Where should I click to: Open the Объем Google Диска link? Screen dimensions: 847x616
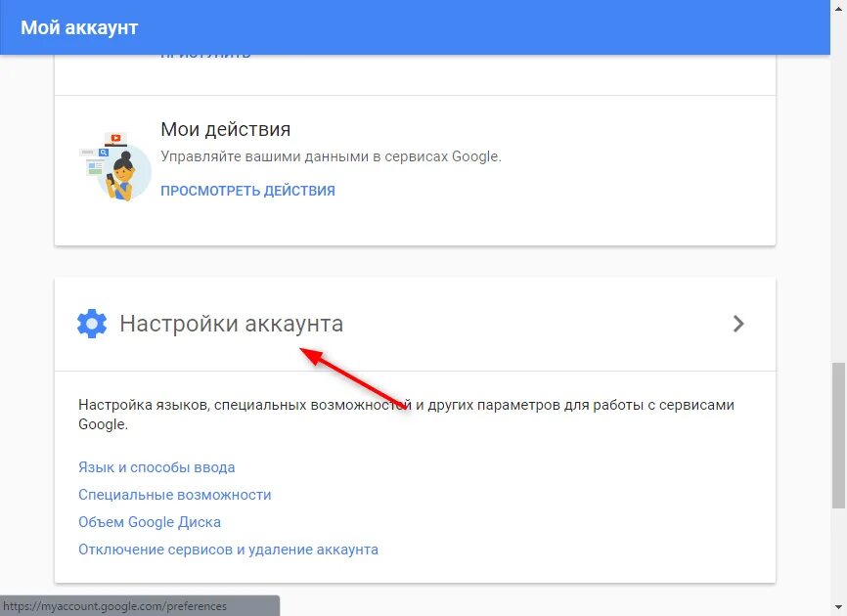click(150, 522)
